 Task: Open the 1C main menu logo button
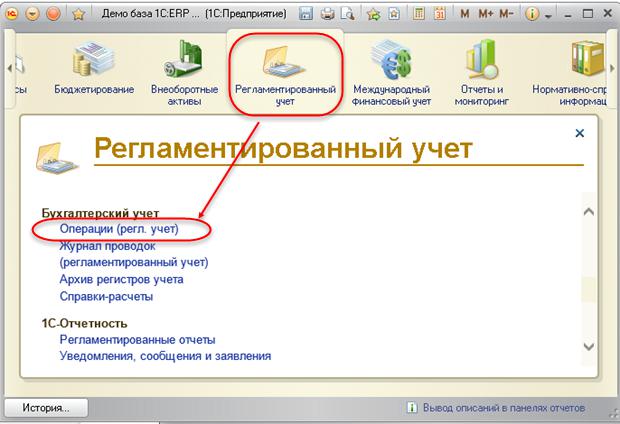13,14
